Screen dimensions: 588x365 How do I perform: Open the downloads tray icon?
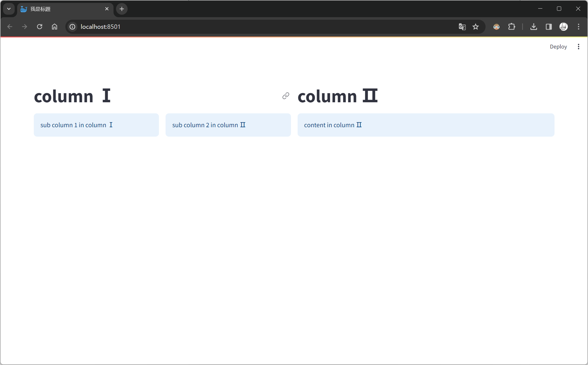533,27
